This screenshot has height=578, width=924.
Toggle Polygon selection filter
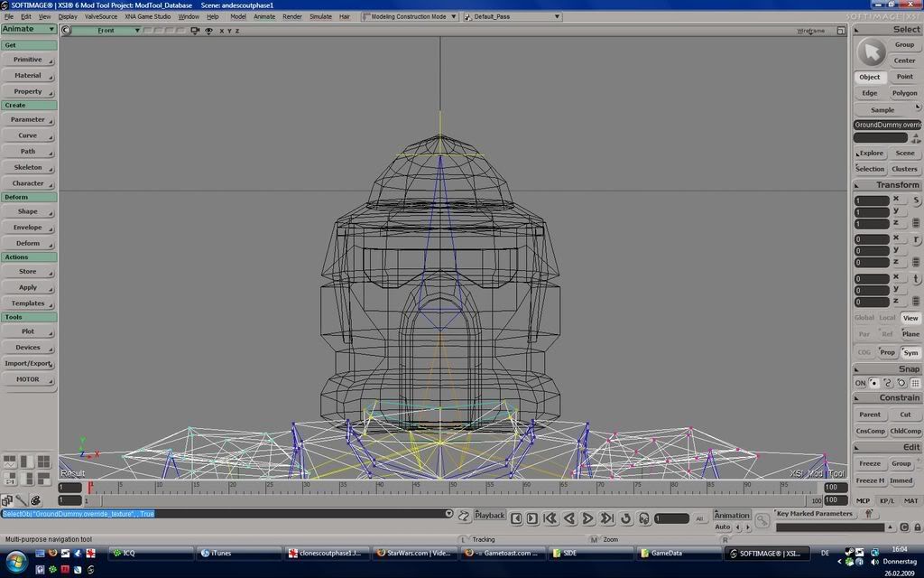(904, 93)
